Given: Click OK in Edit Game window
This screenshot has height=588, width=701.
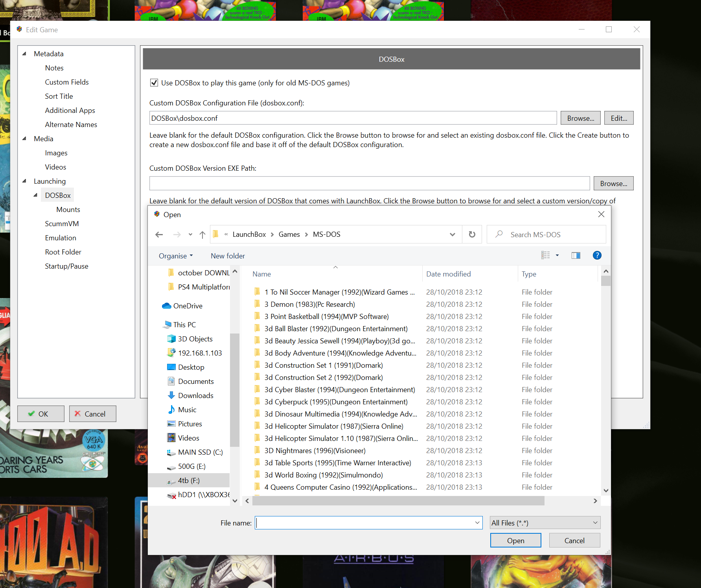Looking at the screenshot, I should click(x=41, y=414).
